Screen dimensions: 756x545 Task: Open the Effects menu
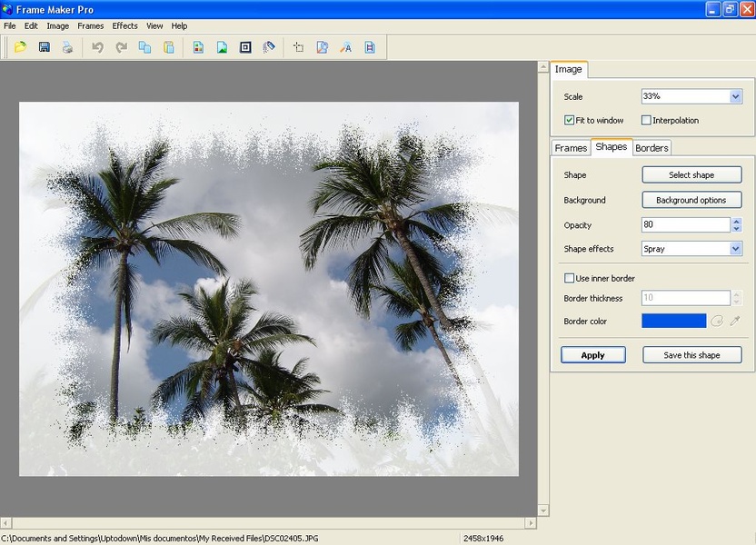124,26
